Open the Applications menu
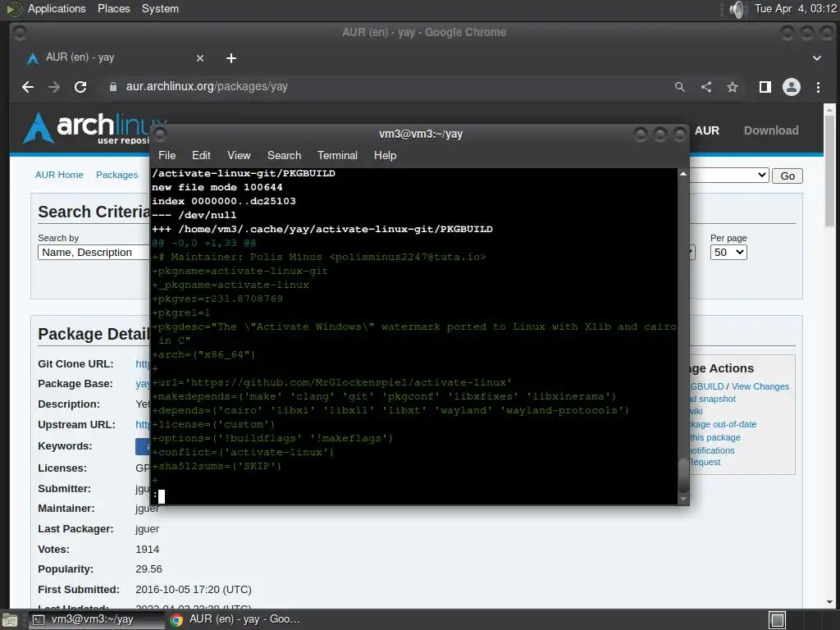Image resolution: width=840 pixels, height=630 pixels. (57, 9)
